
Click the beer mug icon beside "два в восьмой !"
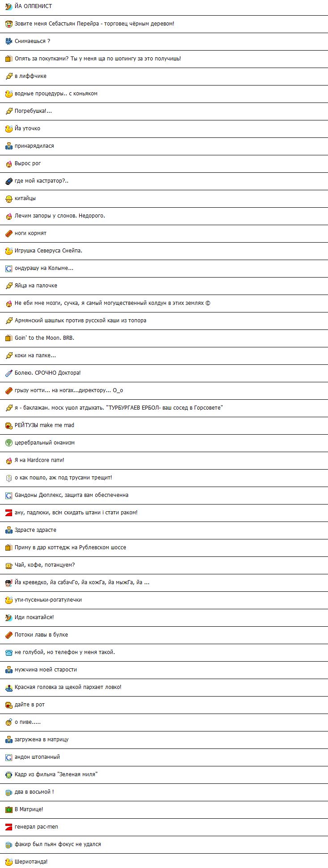[9, 792]
